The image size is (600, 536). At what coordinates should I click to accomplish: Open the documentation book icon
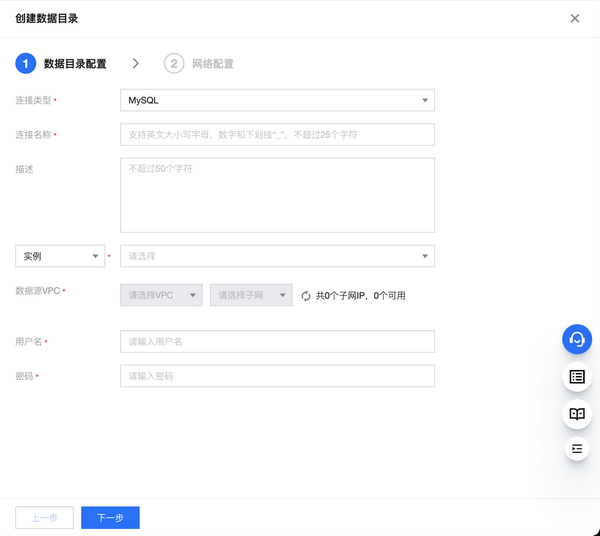pos(577,414)
